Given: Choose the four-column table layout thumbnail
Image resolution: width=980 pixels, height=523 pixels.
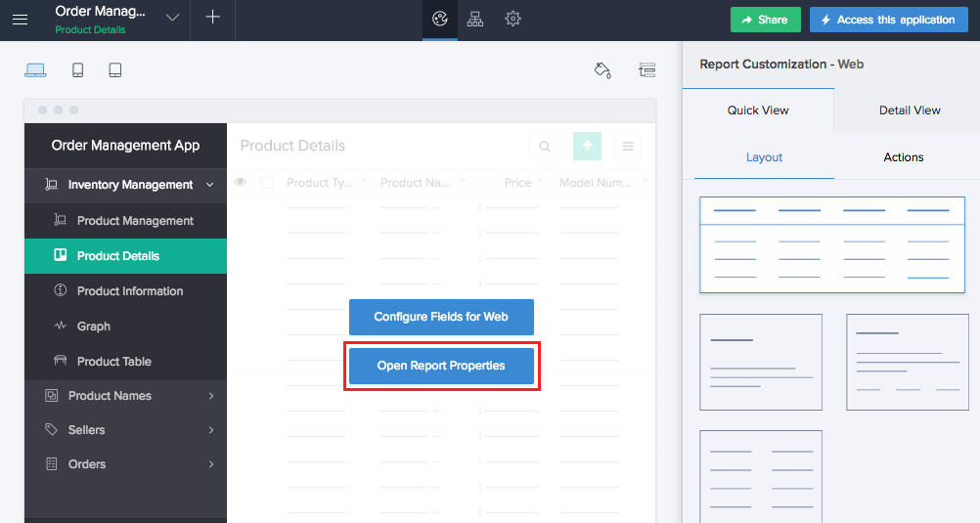Looking at the screenshot, I should (831, 244).
